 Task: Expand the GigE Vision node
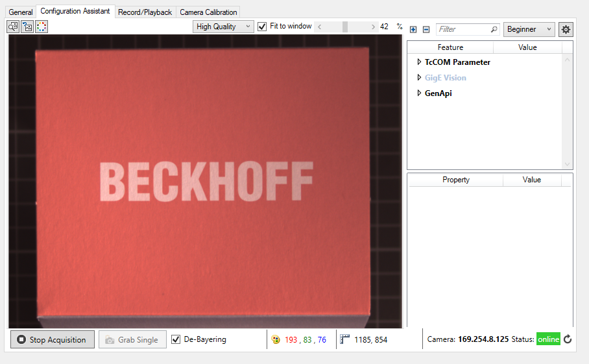pos(419,77)
